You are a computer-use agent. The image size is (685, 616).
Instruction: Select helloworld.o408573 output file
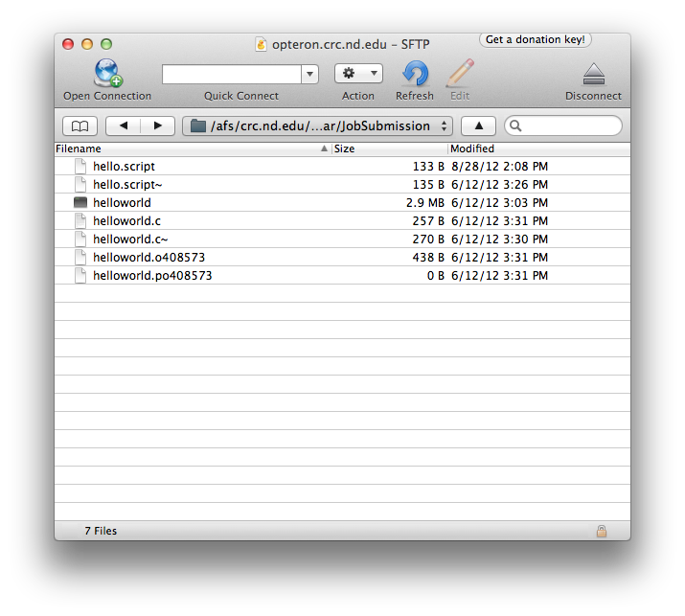point(148,258)
